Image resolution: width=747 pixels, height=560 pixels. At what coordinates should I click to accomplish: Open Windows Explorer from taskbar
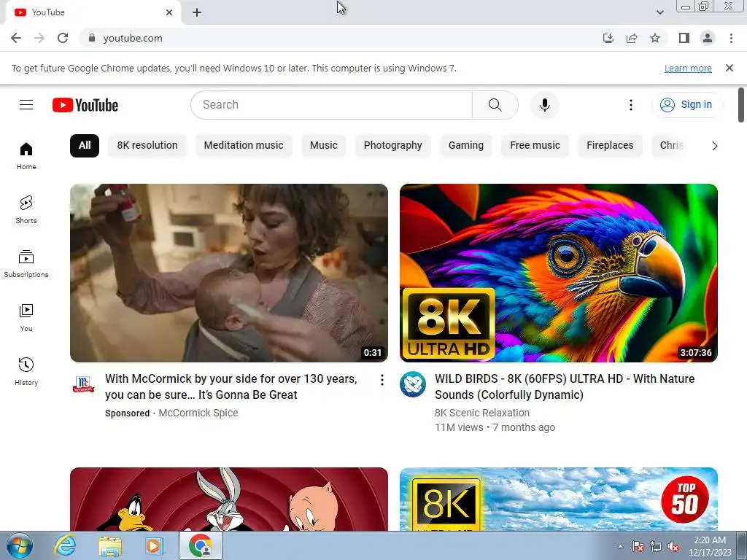pos(110,545)
